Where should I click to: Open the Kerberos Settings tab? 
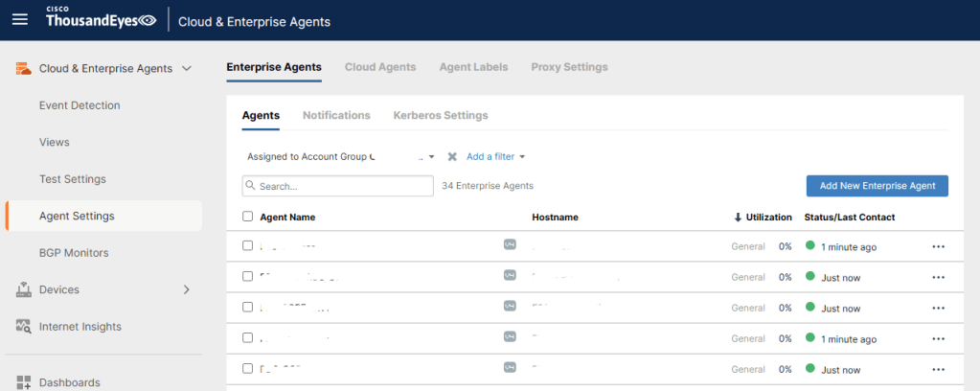click(440, 115)
